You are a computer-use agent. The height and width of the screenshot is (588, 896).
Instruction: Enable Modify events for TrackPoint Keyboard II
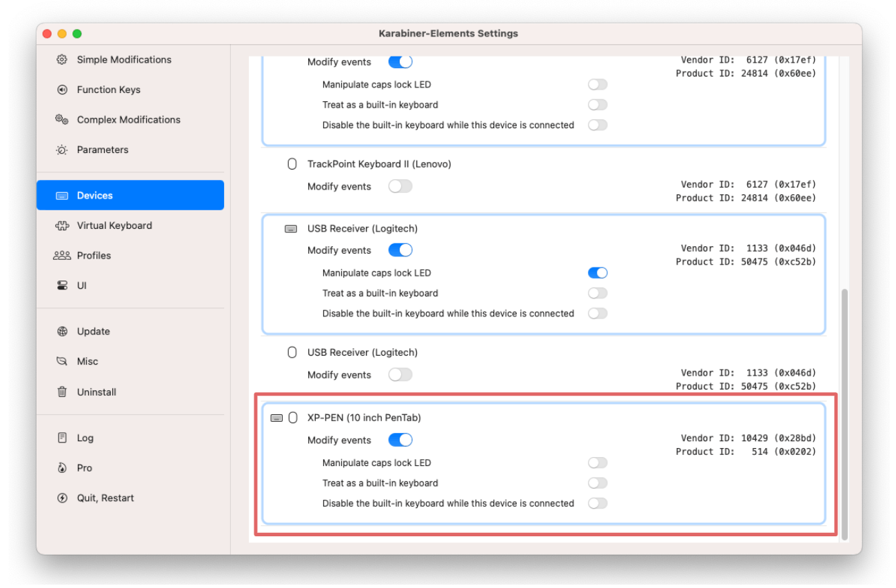pos(400,186)
